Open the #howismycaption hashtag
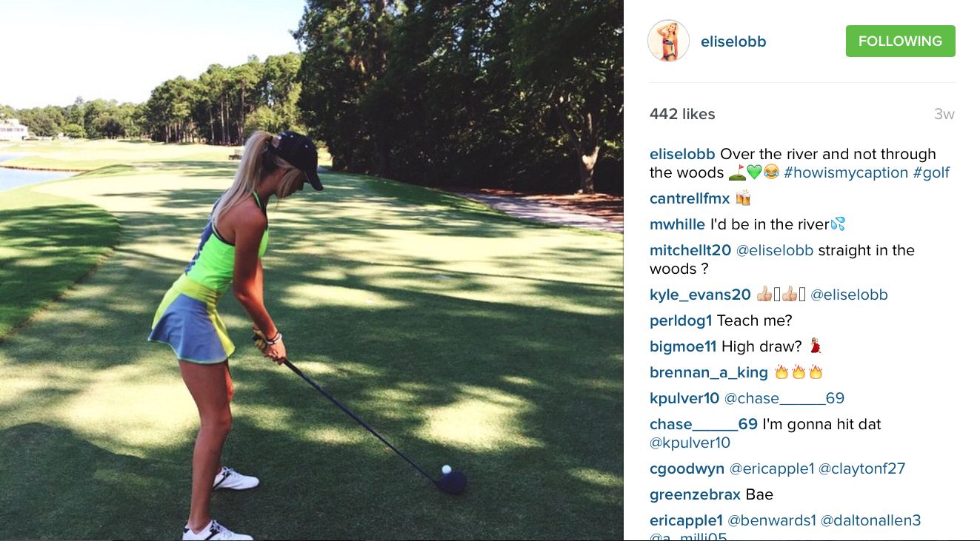 (846, 172)
